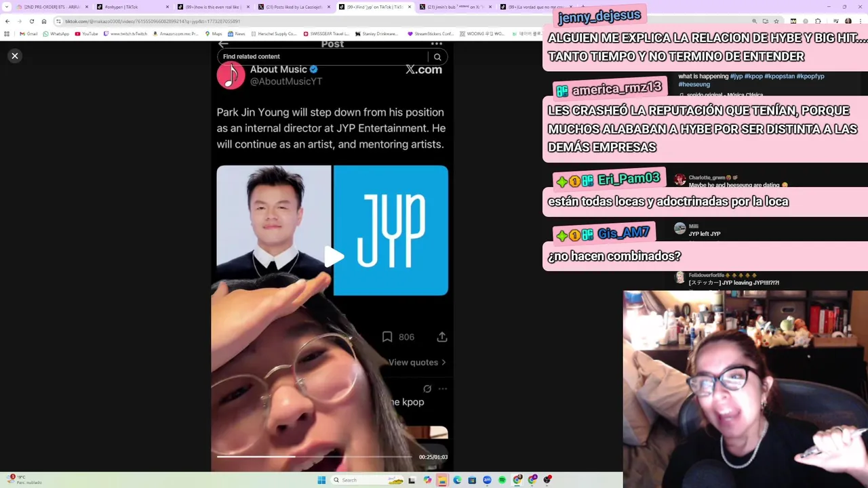Click the #jyp hashtag in video caption
The width and height of the screenshot is (868, 488).
(x=736, y=77)
